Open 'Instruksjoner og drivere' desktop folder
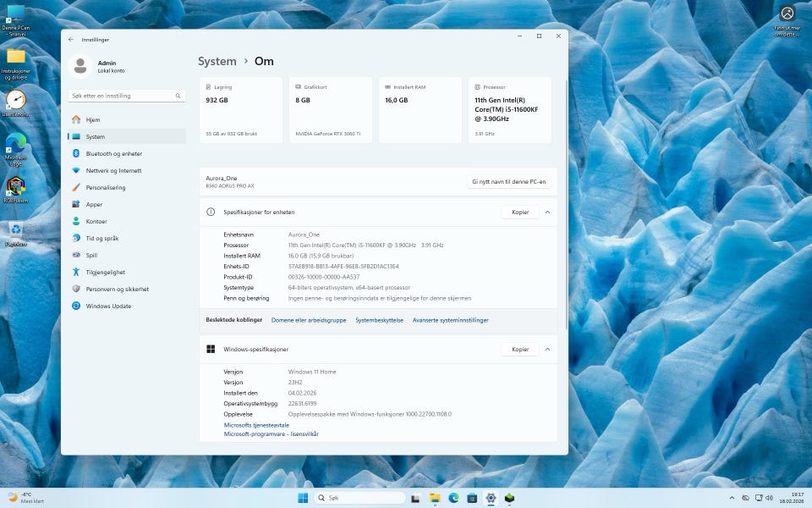Viewport: 812px width, 508px height. point(15,64)
